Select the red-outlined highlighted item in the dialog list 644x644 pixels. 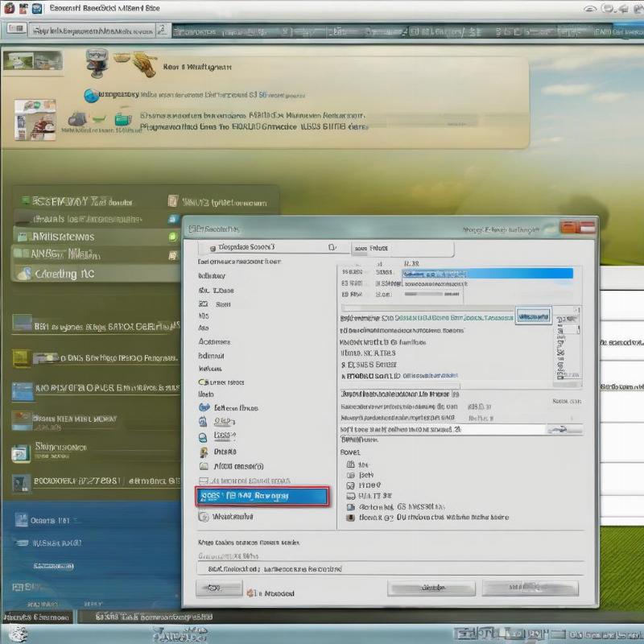point(262,497)
